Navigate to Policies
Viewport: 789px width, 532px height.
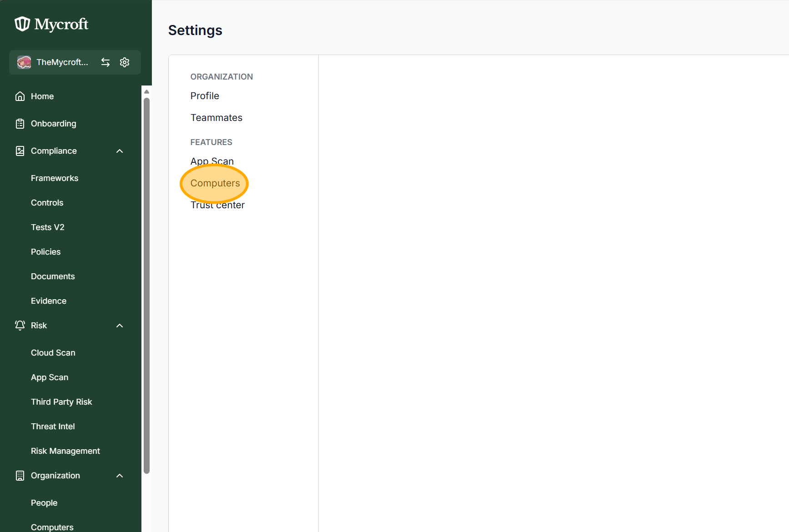pos(45,252)
